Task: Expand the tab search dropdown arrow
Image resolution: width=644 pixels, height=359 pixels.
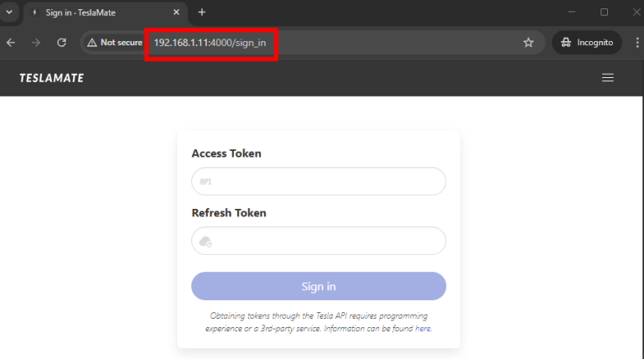Action: point(9,13)
